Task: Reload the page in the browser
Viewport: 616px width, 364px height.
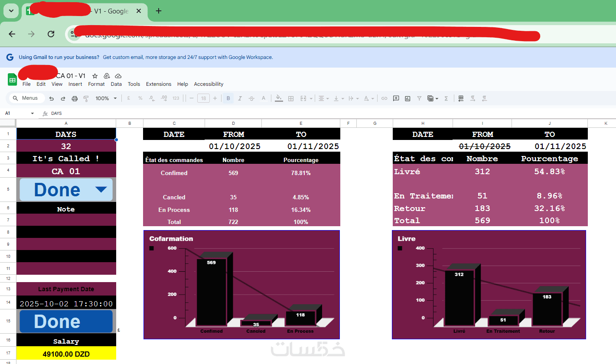Action: 51,34
